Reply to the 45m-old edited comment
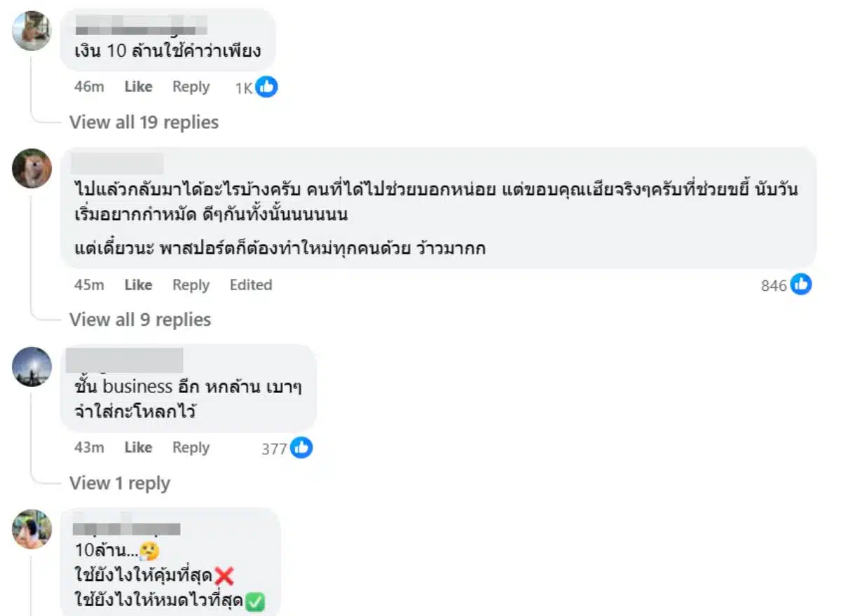The image size is (841, 616). [x=191, y=285]
